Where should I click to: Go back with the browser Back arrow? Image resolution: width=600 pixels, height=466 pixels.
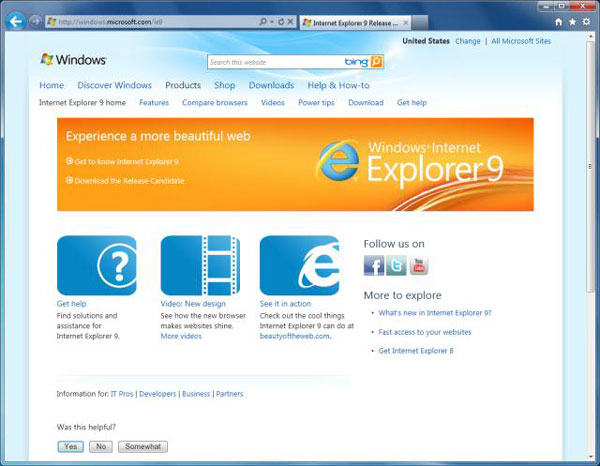point(16,21)
